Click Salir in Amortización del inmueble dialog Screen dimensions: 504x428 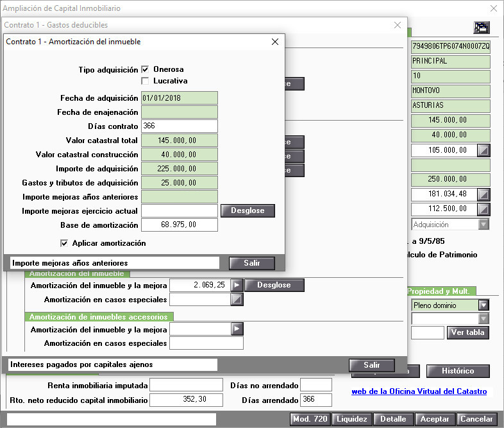pyautogui.click(x=251, y=263)
